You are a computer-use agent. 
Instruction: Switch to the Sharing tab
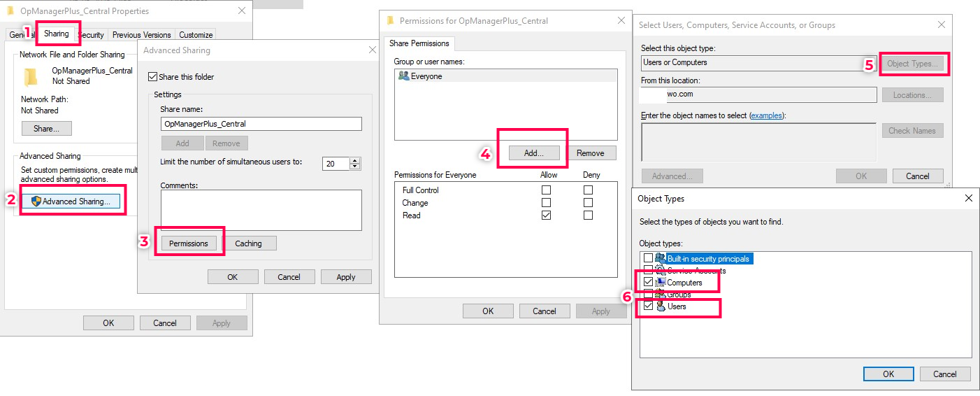pyautogui.click(x=57, y=33)
